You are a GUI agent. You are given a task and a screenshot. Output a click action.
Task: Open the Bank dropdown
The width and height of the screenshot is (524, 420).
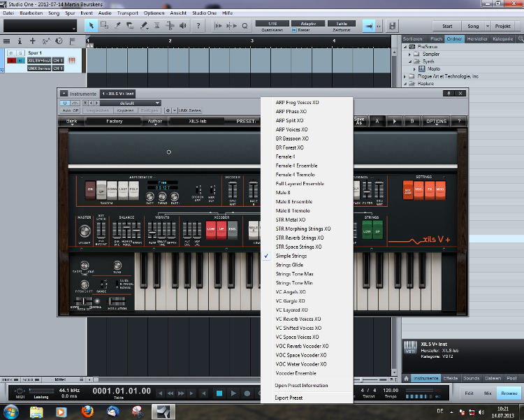tap(71, 122)
